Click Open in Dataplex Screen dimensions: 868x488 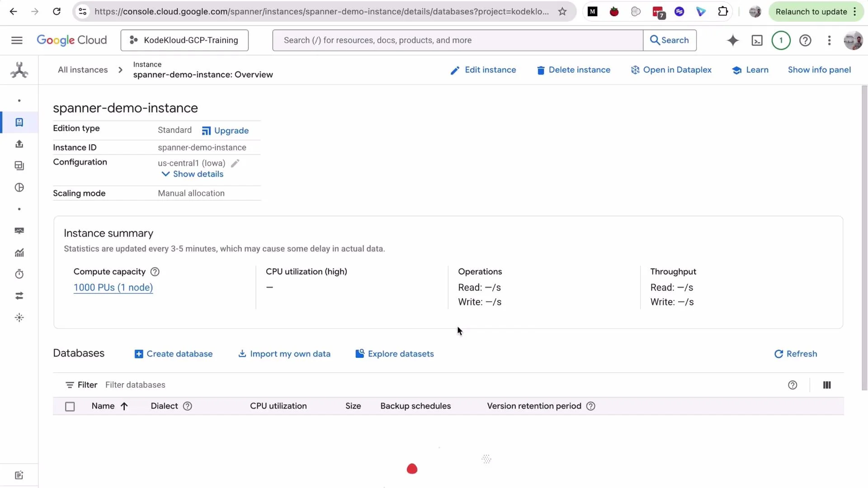[x=671, y=70]
